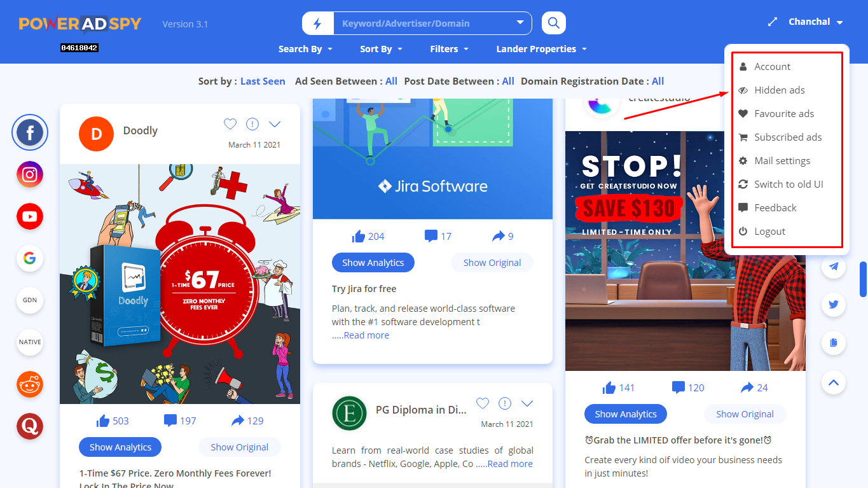Select the Instagram platform icon

click(30, 174)
